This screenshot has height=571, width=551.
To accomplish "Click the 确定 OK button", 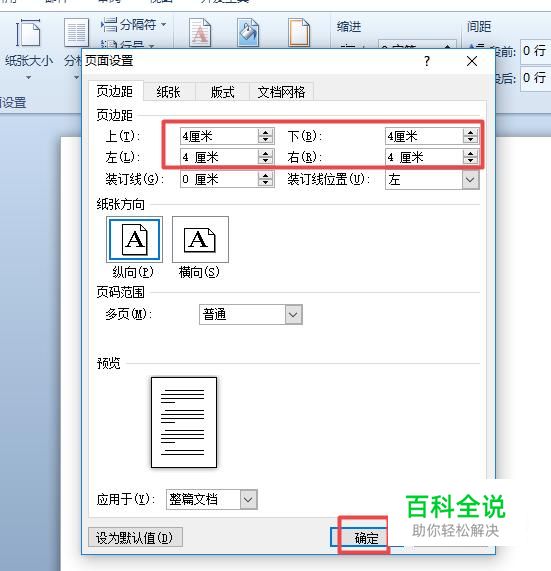I will pyautogui.click(x=366, y=537).
